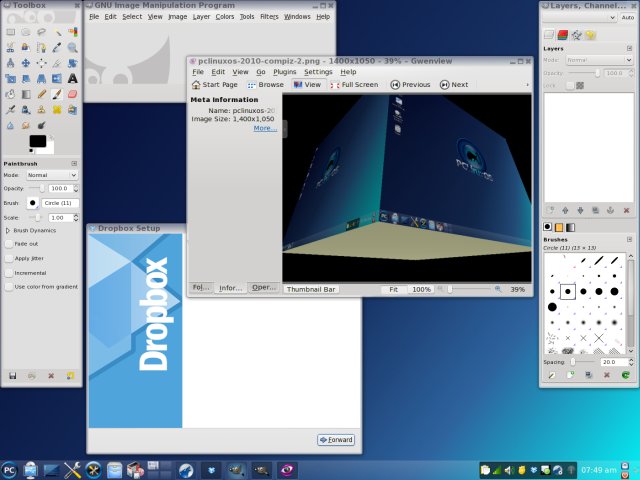Viewport: 640px width, 480px height.
Task: Click the Full Screen button in Gwenview
Action: tap(354, 84)
